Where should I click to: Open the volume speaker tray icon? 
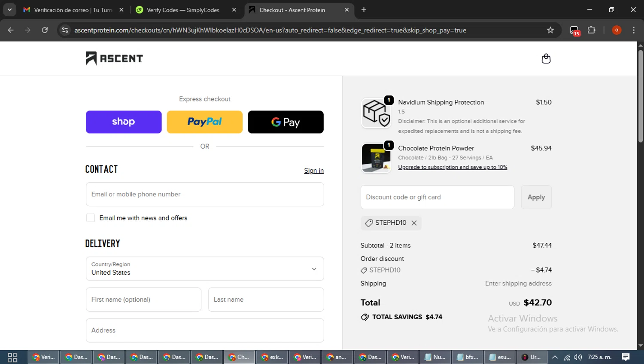578,357
